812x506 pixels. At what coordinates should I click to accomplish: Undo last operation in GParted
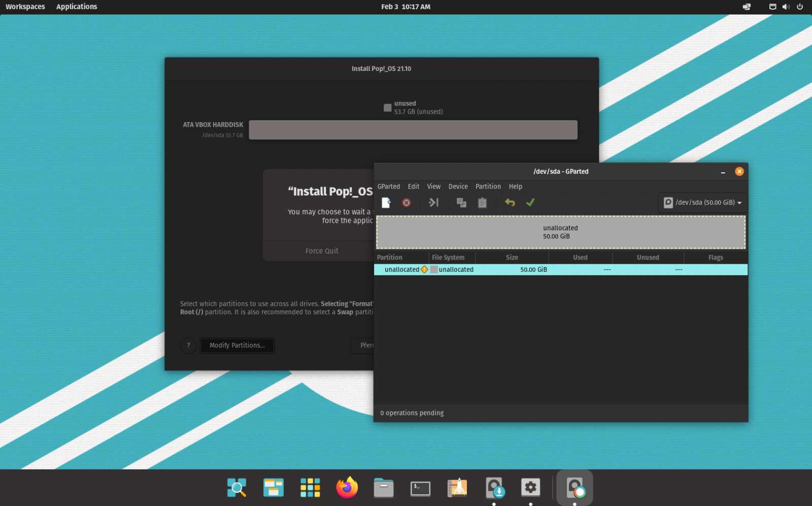click(510, 203)
